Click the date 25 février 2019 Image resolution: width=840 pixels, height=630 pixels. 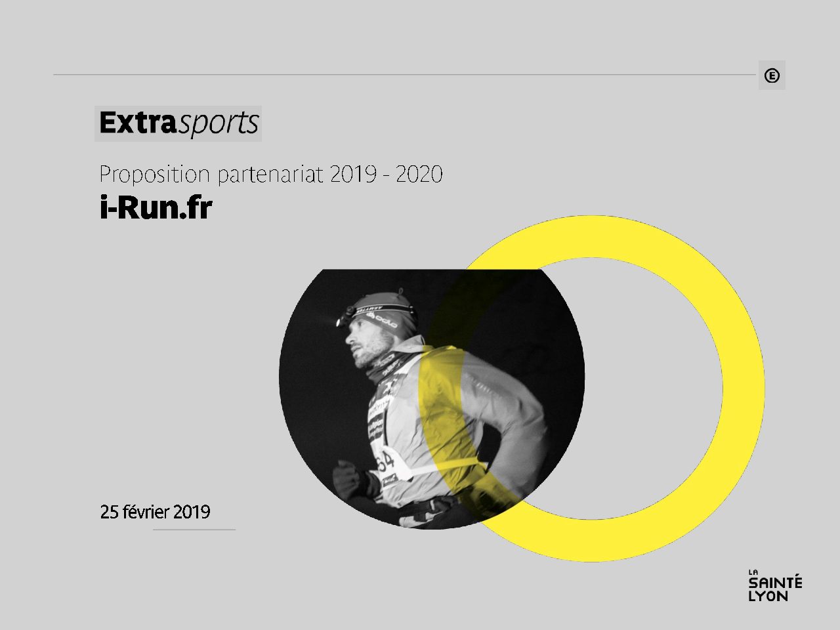click(155, 512)
